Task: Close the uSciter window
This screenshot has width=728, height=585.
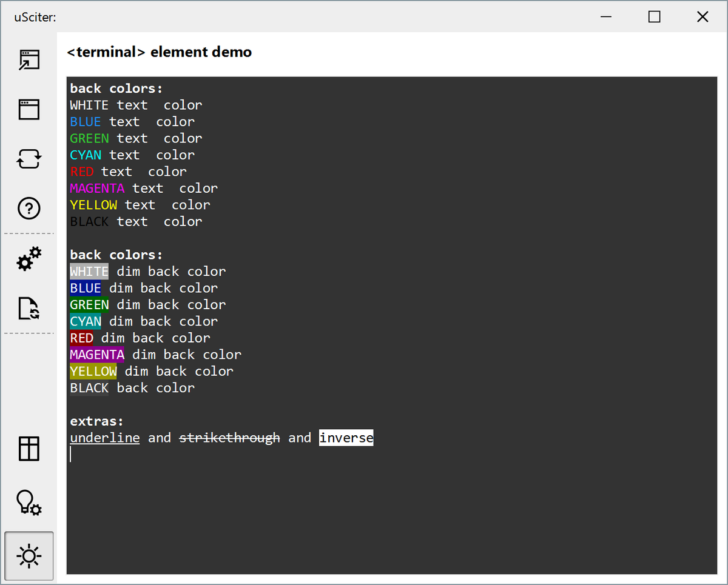Action: [x=703, y=17]
